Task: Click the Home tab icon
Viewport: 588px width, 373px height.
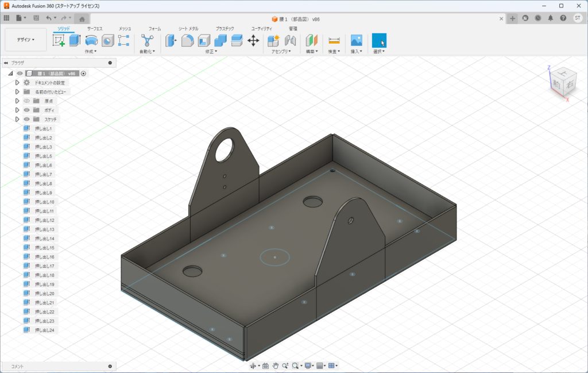Action: pos(82,19)
